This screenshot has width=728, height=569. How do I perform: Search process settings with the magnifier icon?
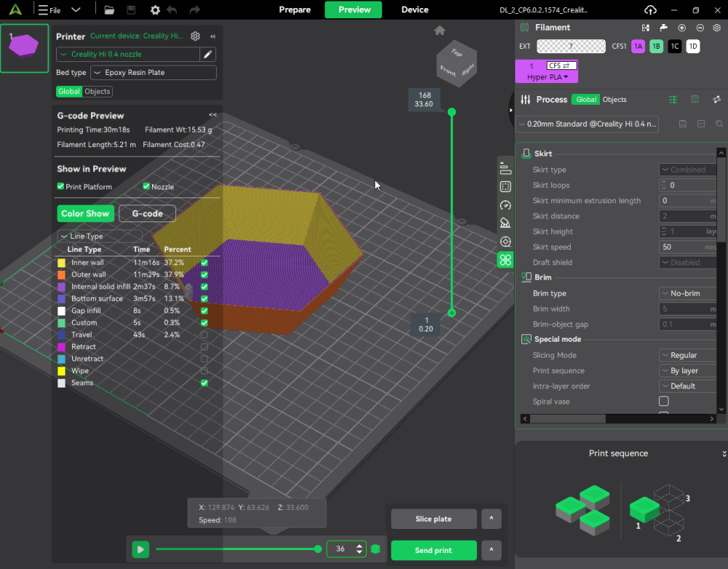pos(719,124)
